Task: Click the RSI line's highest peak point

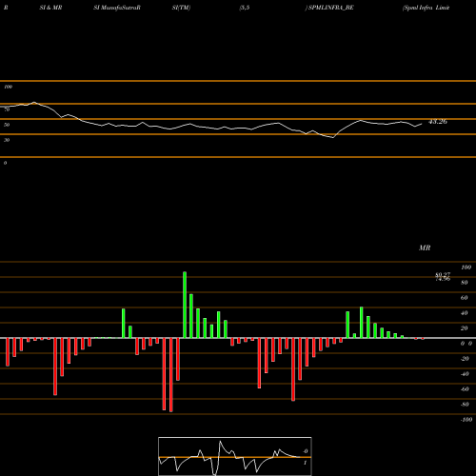Action: tap(34, 102)
